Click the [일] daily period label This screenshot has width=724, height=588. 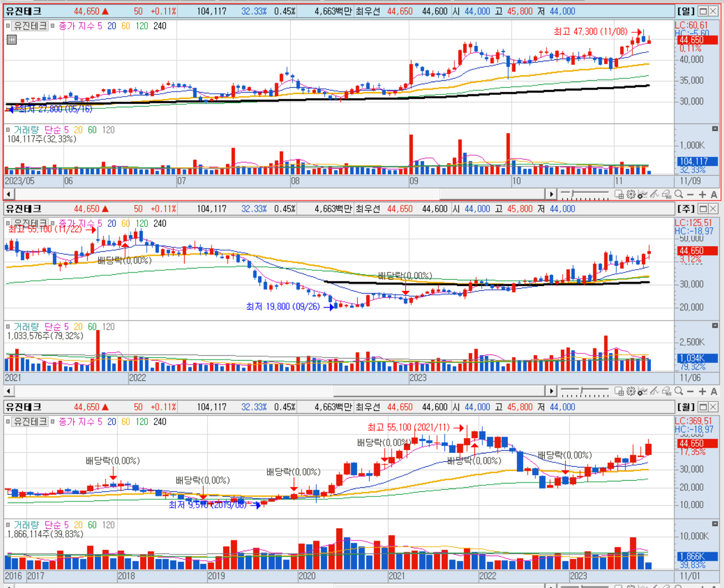(685, 11)
